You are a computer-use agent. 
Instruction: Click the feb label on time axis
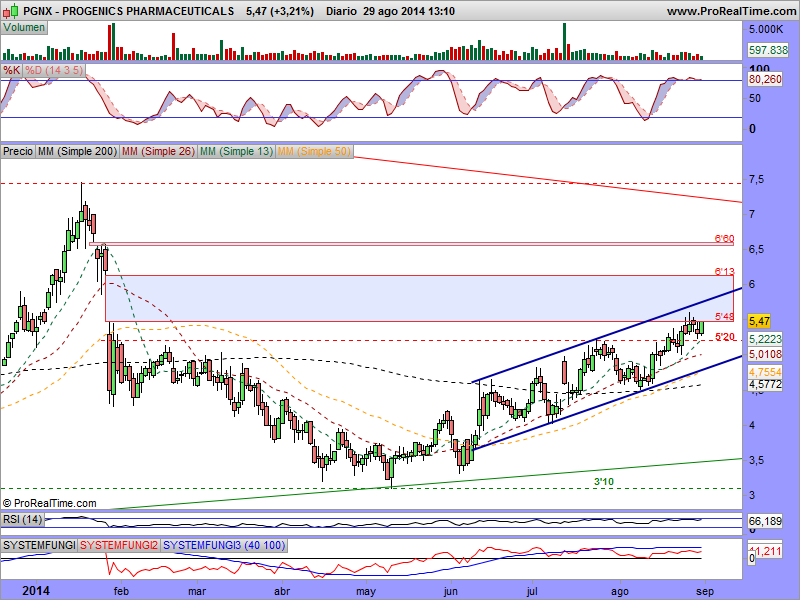coord(121,591)
